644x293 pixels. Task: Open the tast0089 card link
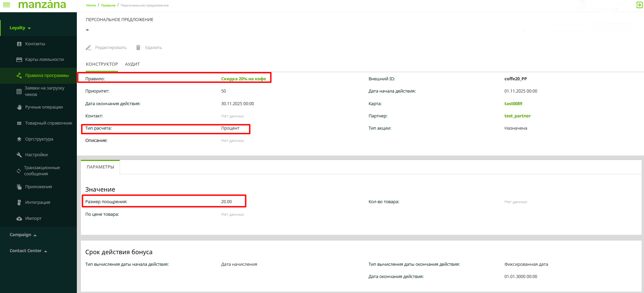(x=513, y=104)
